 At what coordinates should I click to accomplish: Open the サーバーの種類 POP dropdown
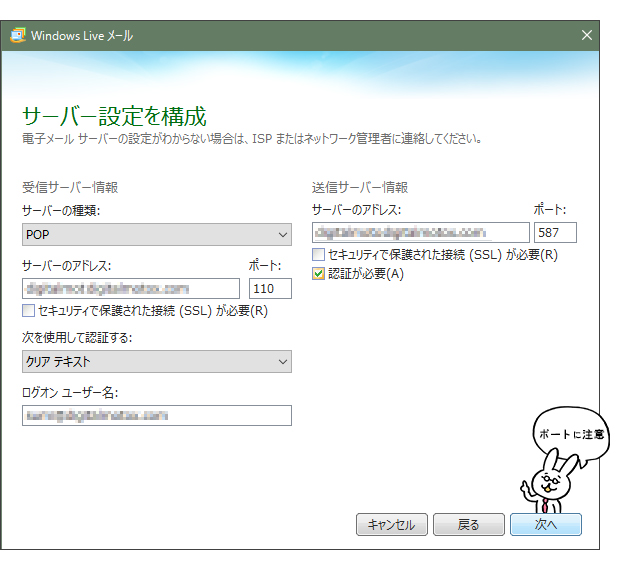[157, 234]
